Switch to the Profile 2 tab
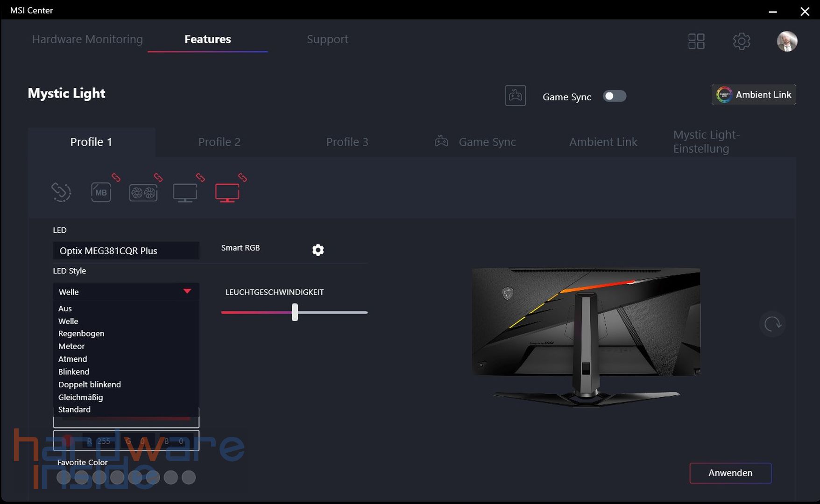Image resolution: width=820 pixels, height=504 pixels. point(219,142)
